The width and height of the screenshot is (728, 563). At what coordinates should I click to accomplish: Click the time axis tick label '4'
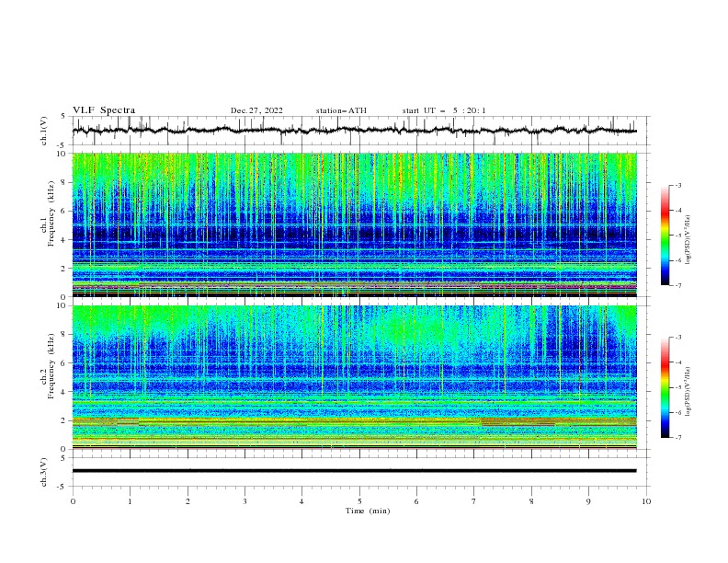tap(301, 501)
